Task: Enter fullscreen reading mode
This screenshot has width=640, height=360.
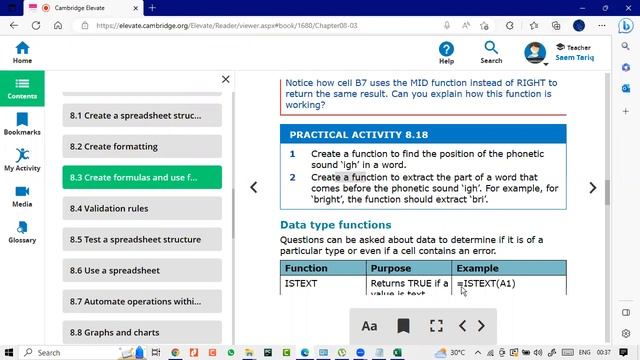Action: click(x=436, y=326)
